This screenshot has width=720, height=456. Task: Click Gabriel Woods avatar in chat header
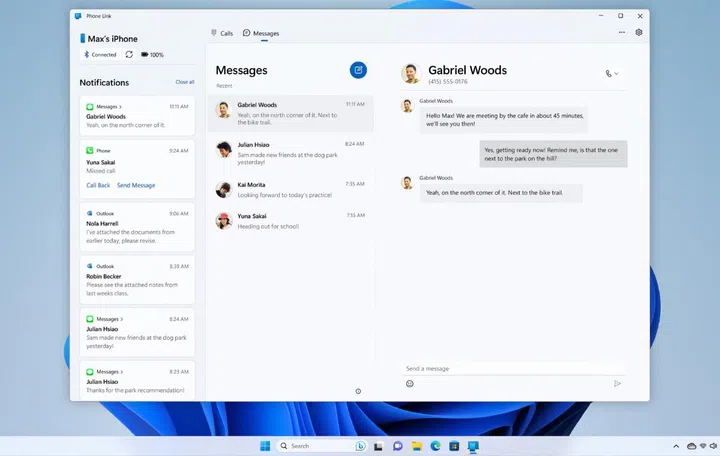pos(411,73)
